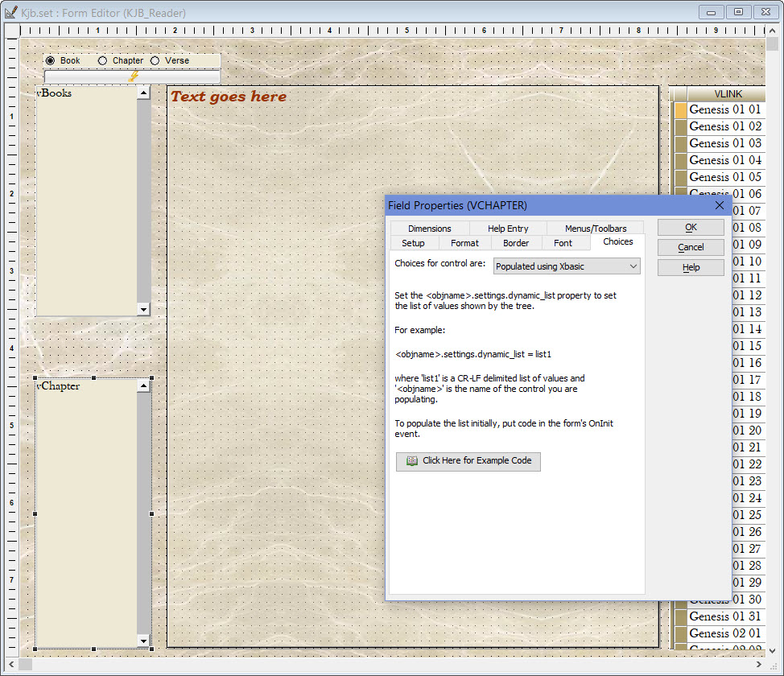The image size is (784, 676).
Task: Click the down scroll arrow on the vBooks list
Action: (x=144, y=308)
